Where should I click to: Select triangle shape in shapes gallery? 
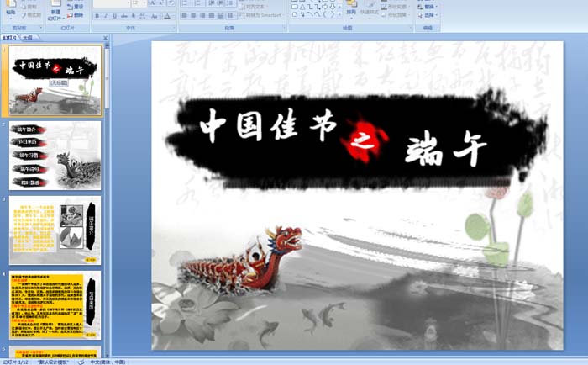tap(302, 7)
